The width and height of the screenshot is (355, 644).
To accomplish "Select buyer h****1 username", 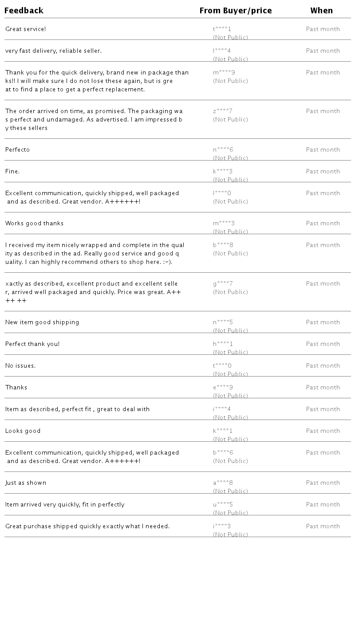I will [223, 344].
